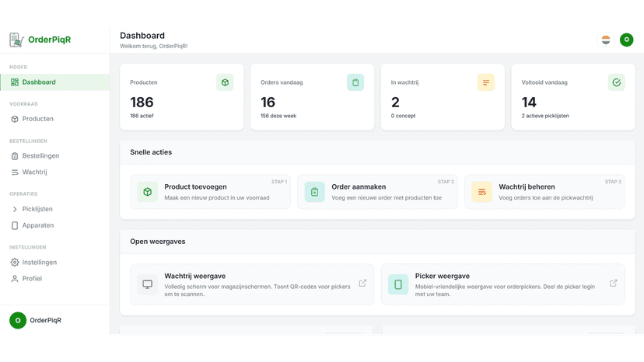Open the Dashboard sidebar item
This screenshot has height=362, width=644.
pos(55,82)
